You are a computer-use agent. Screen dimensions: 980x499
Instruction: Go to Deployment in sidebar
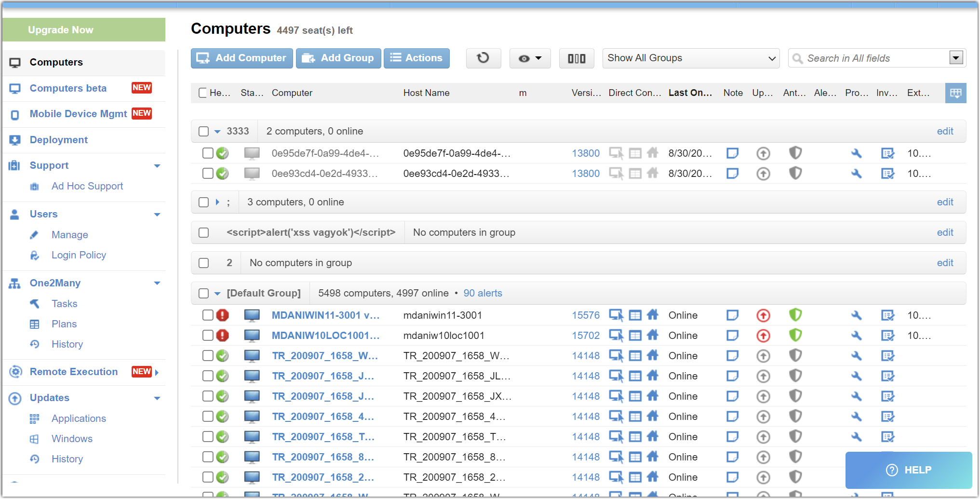(59, 140)
